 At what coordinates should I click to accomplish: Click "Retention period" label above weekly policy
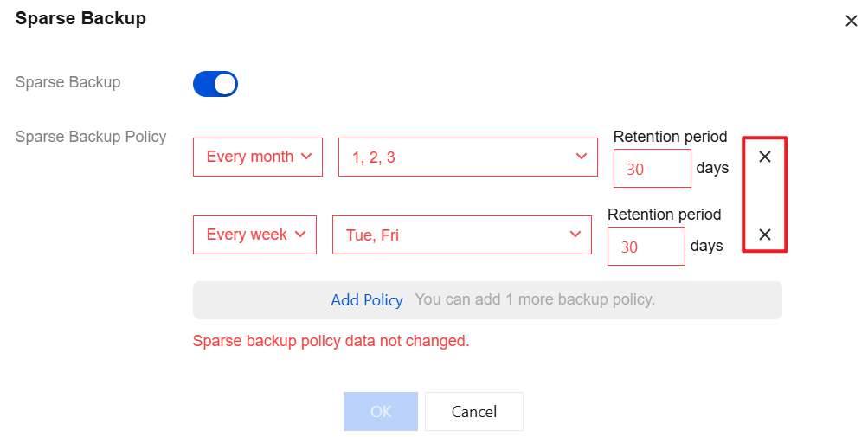tap(664, 215)
